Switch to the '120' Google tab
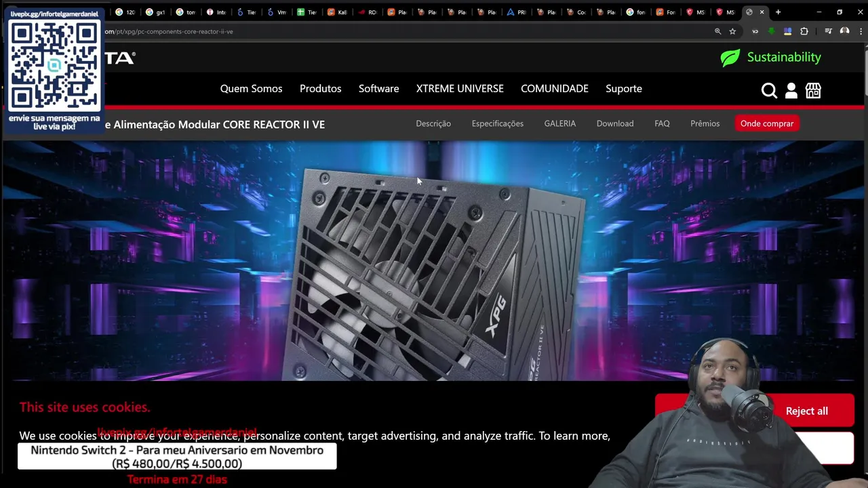The height and width of the screenshot is (488, 868). [126, 12]
